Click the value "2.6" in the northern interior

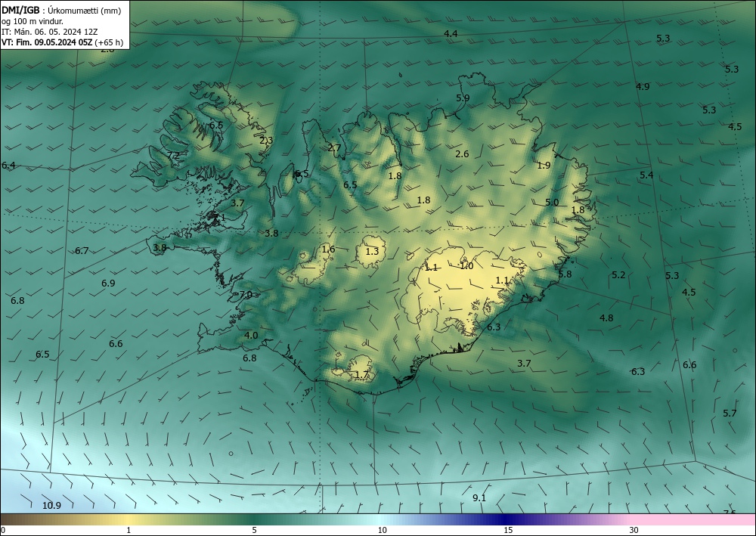[x=462, y=154]
